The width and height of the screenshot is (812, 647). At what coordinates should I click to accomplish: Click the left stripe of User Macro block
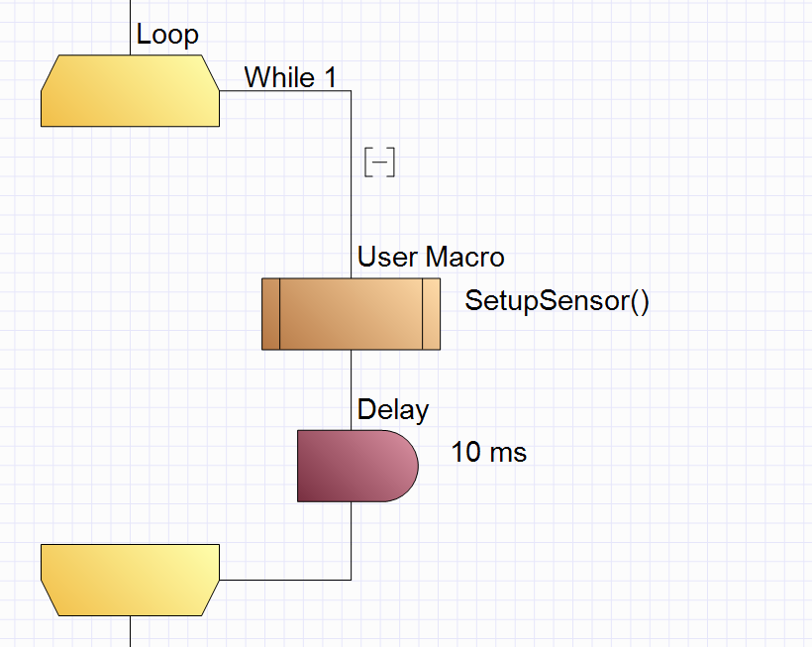pyautogui.click(x=270, y=314)
